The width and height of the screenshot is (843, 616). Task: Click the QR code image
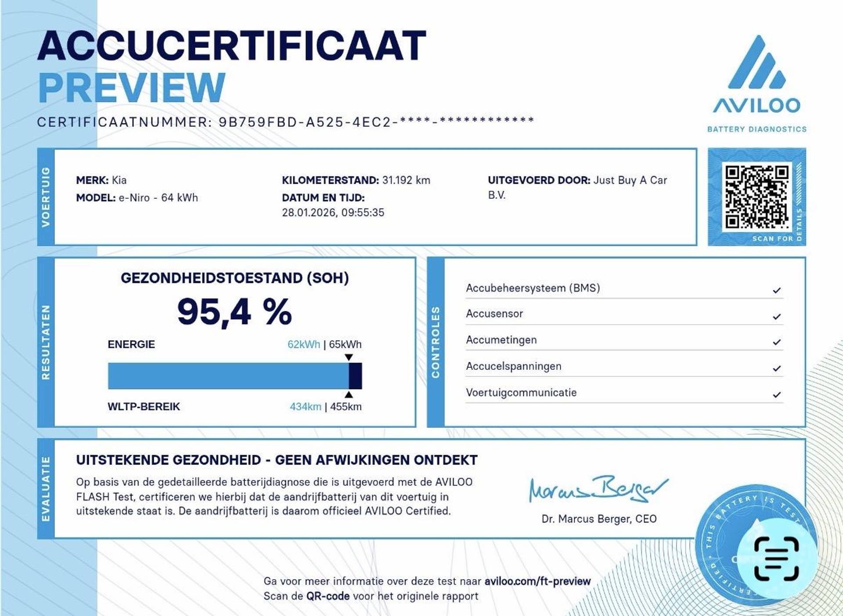(757, 197)
